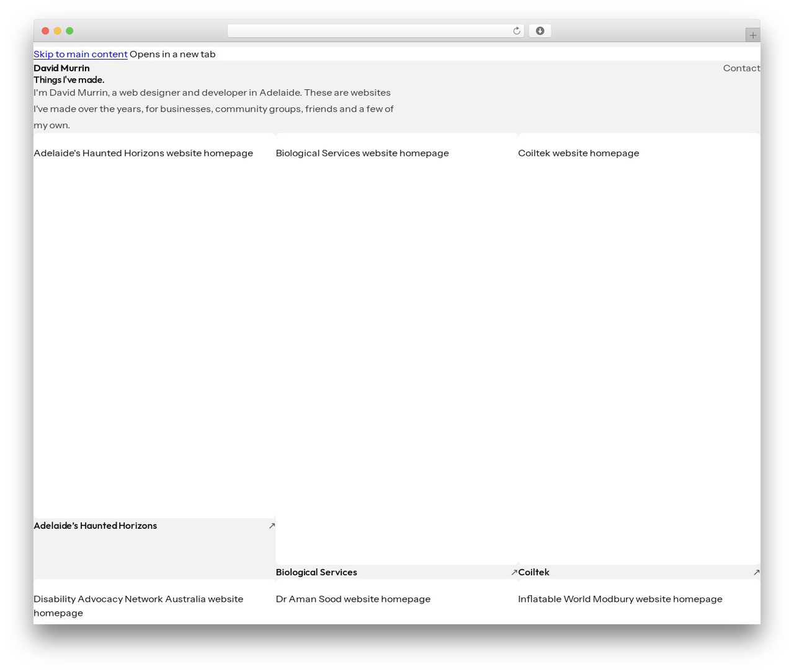Click arrow icon beside Coiltek title
The width and height of the screenshot is (794, 672).
[756, 572]
